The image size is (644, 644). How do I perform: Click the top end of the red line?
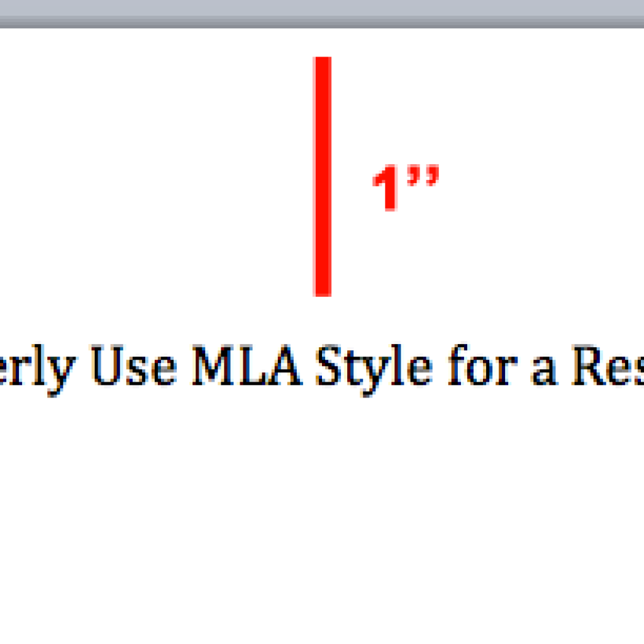coord(323,61)
